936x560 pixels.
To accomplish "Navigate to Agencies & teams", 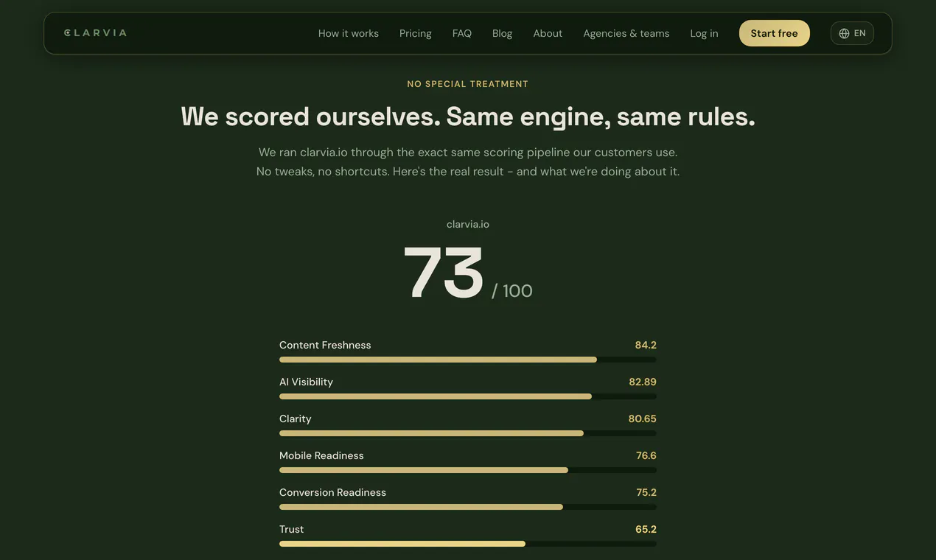I will click(626, 33).
